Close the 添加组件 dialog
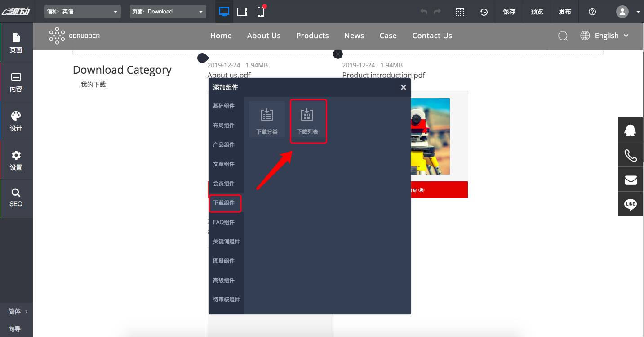 (x=403, y=87)
